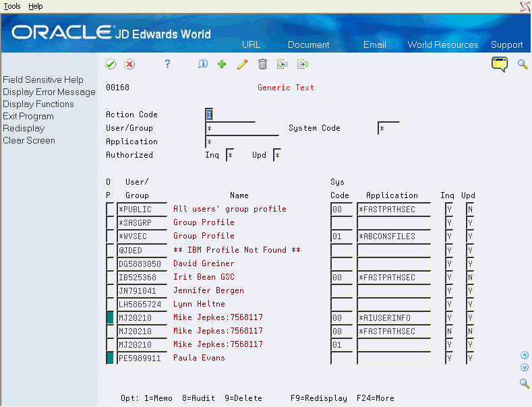Open the Email link in banner
The height and width of the screenshot is (407, 532).
coord(375,44)
